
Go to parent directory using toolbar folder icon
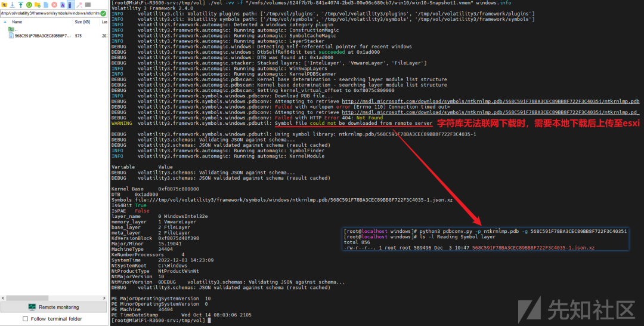tap(4, 5)
